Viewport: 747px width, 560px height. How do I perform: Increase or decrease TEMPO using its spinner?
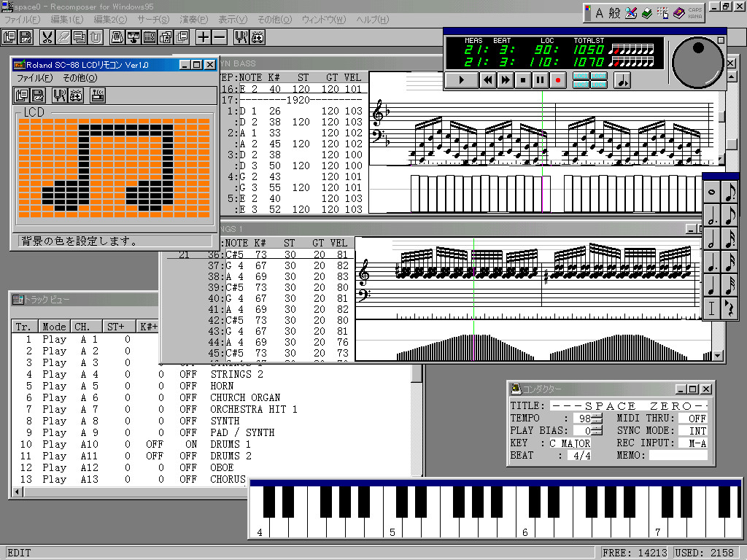click(597, 419)
